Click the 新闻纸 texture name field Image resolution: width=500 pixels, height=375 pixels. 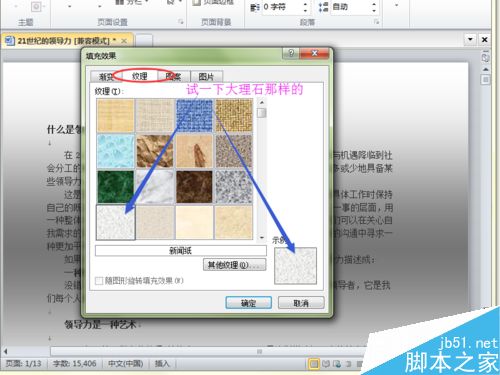pos(181,251)
